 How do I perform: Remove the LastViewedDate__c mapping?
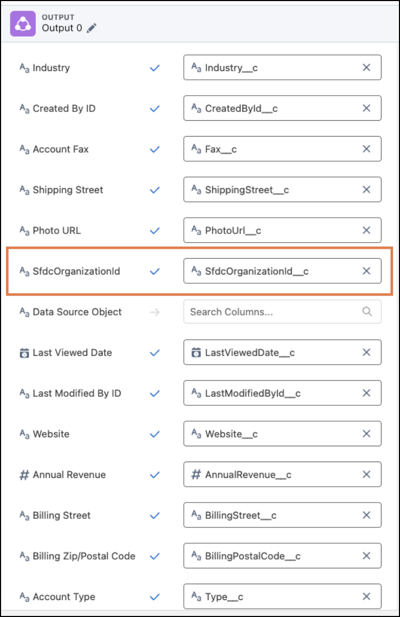366,353
